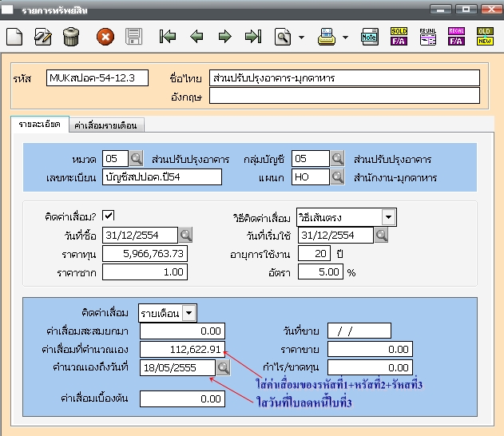The width and height of the screenshot is (504, 436).
Task: Go to the next record arrow
Action: click(224, 37)
